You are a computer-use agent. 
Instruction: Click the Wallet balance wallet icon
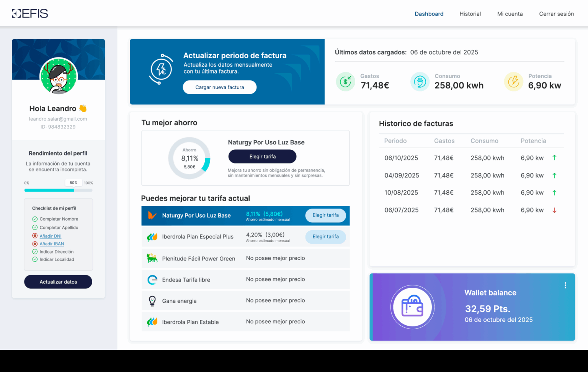click(412, 306)
